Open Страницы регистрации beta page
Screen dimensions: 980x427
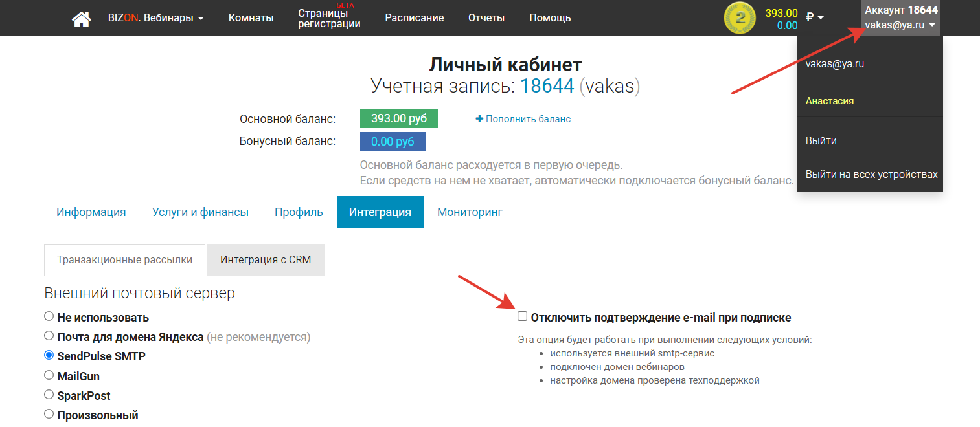point(329,18)
